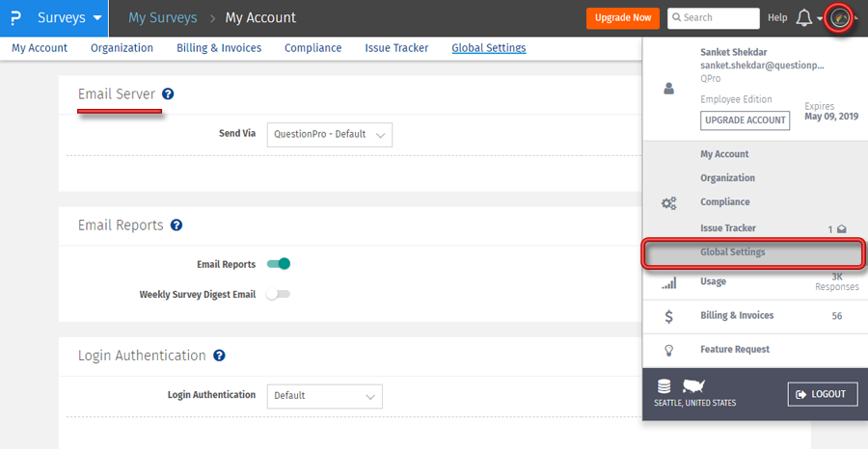The image size is (868, 449).
Task: Open the Login Authentication help question icon
Action: (219, 356)
